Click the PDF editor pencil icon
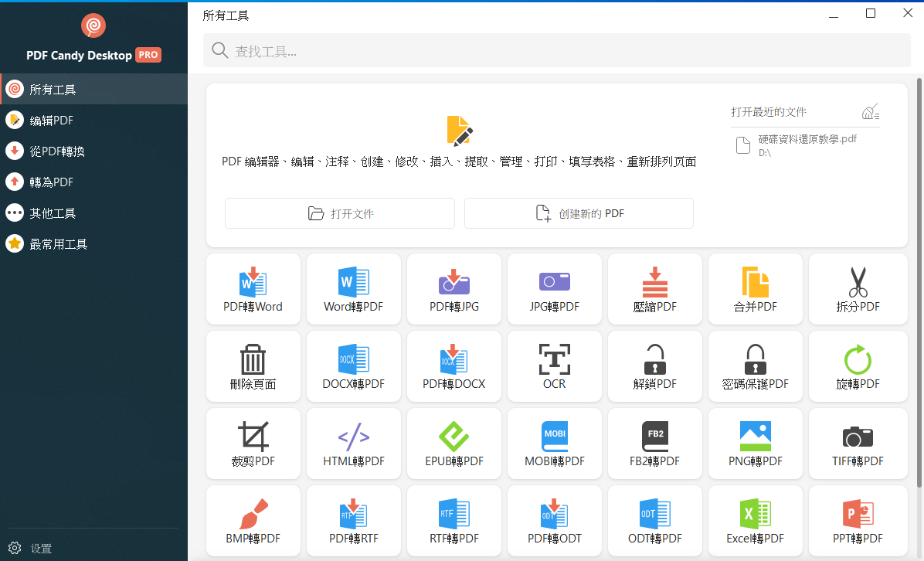 pos(459,131)
